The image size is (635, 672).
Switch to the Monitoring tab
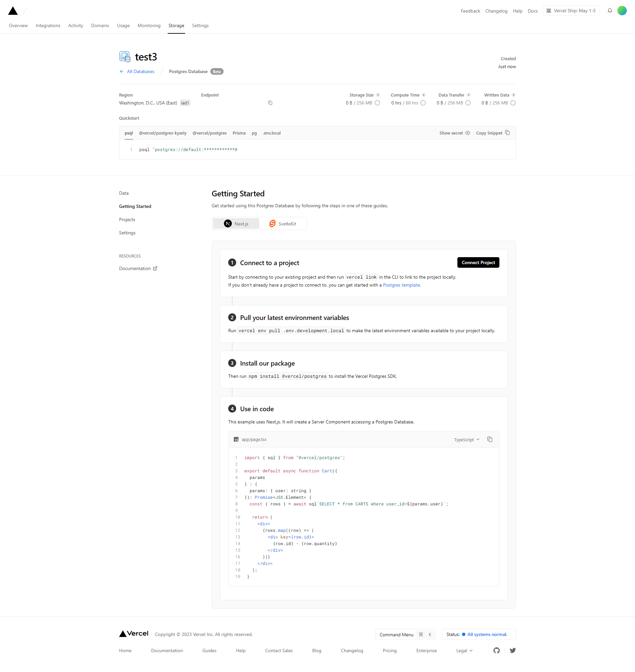pyautogui.click(x=149, y=26)
